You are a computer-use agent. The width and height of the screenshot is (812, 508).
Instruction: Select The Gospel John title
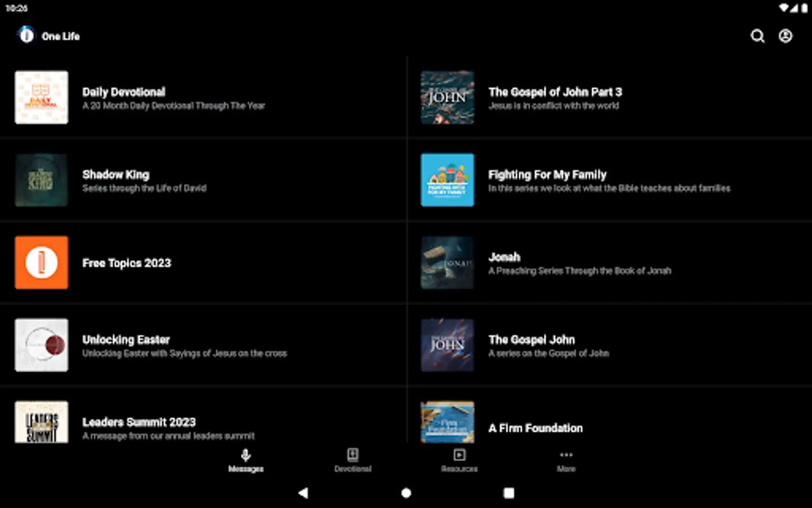(x=532, y=340)
